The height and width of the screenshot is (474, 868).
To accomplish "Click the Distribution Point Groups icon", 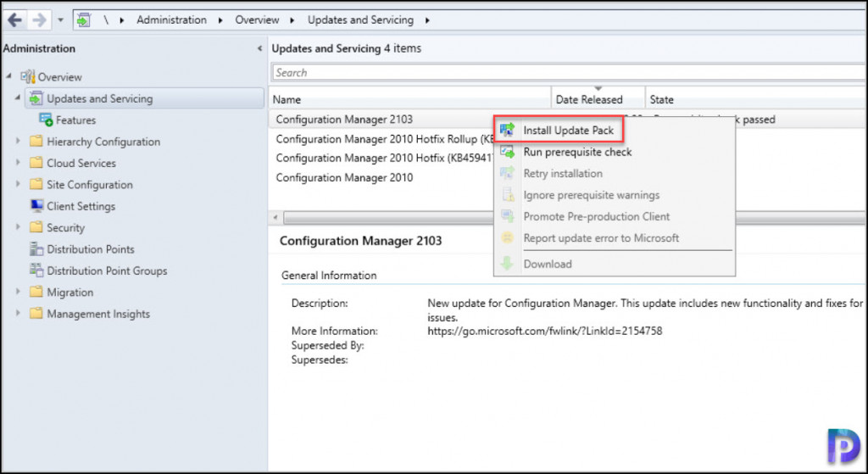I will coord(36,270).
